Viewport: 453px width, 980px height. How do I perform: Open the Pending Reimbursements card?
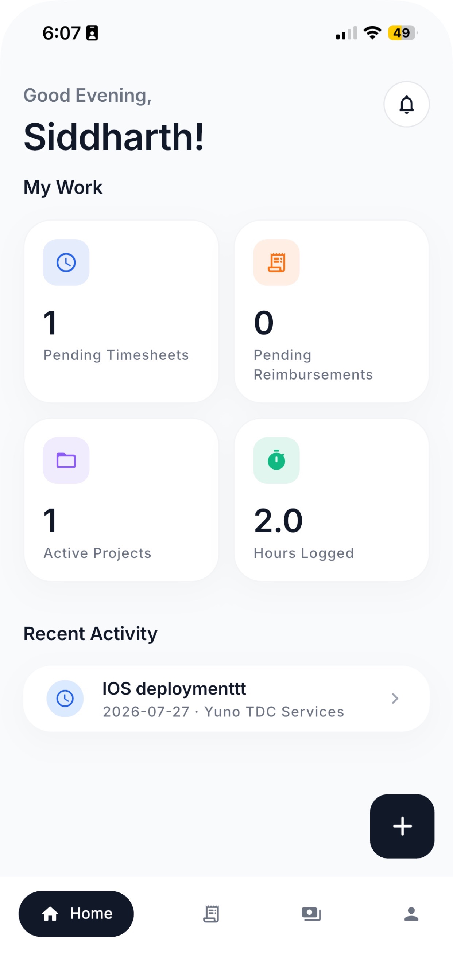click(x=332, y=312)
